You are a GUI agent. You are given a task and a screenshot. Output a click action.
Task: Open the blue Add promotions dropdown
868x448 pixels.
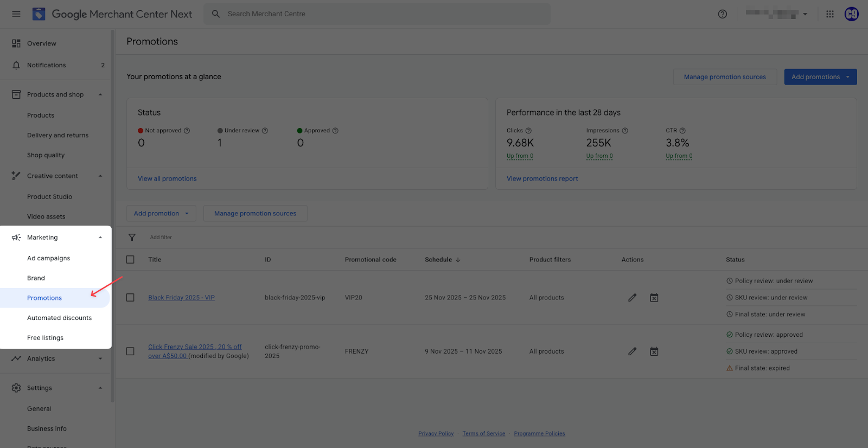point(820,77)
